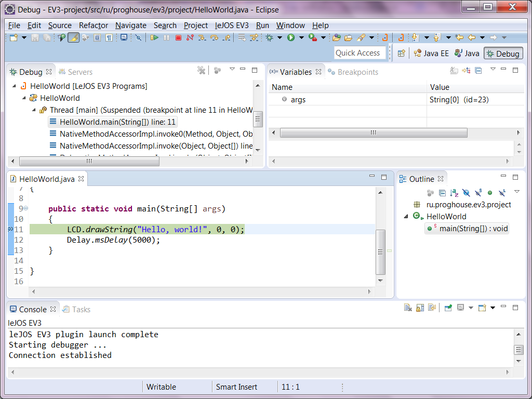The height and width of the screenshot is (399, 532).
Task: Open the Run menu
Action: coord(262,25)
